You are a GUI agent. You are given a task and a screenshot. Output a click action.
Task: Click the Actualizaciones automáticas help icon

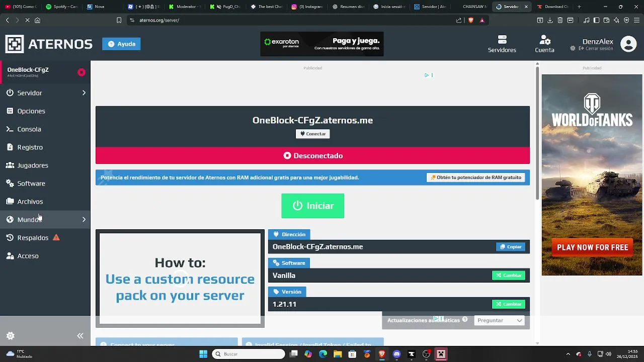coord(465,320)
